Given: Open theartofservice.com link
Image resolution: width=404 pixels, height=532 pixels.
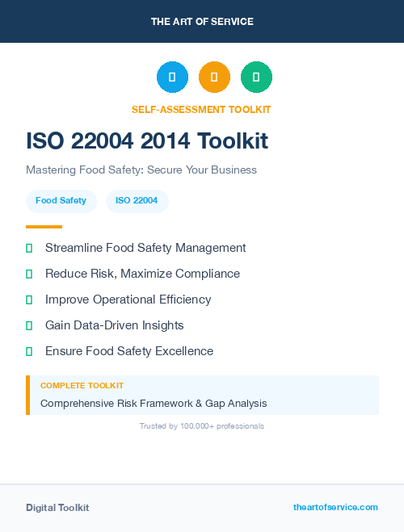Looking at the screenshot, I should [x=335, y=507].
